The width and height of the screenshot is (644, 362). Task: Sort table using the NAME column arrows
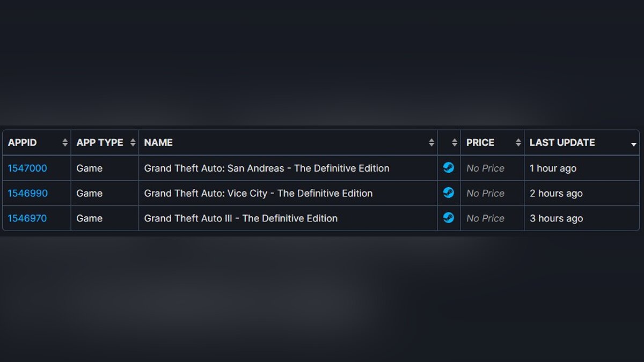pos(431,143)
